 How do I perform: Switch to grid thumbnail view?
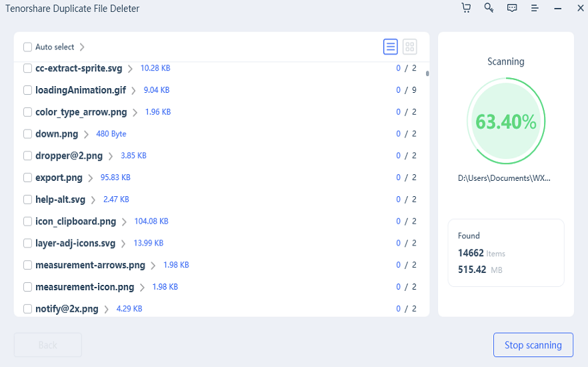pyautogui.click(x=410, y=47)
